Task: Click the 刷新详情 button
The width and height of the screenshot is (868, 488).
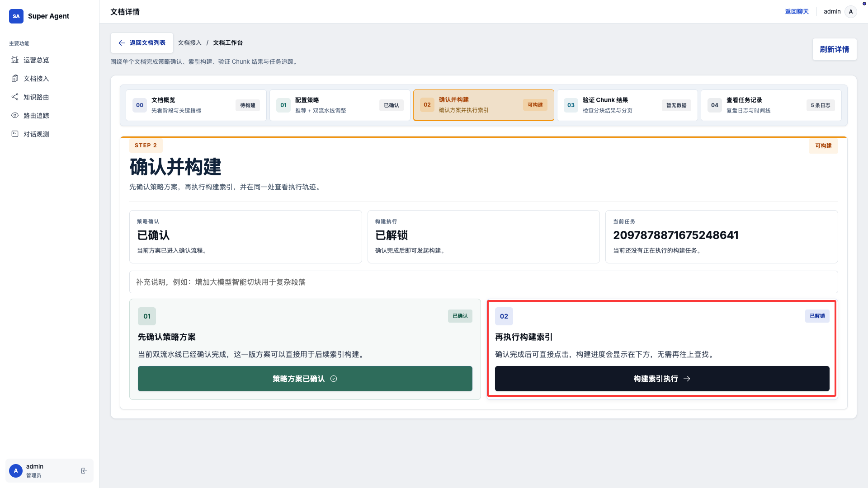Action: click(x=834, y=49)
